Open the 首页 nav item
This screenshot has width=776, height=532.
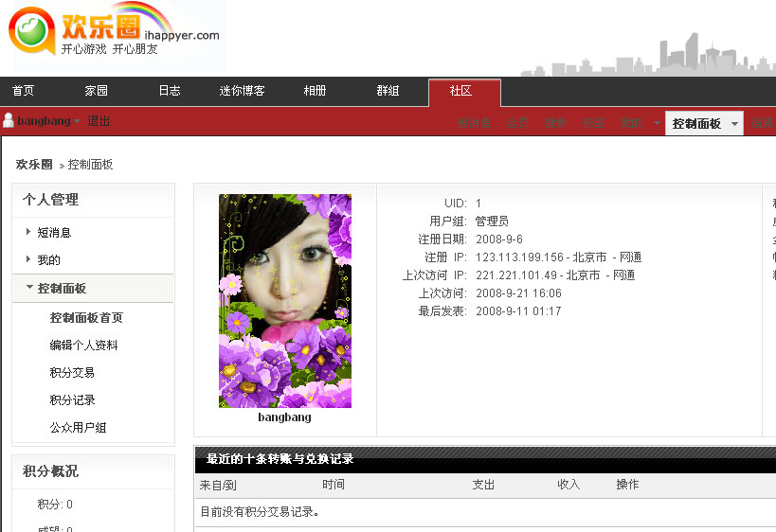point(24,91)
